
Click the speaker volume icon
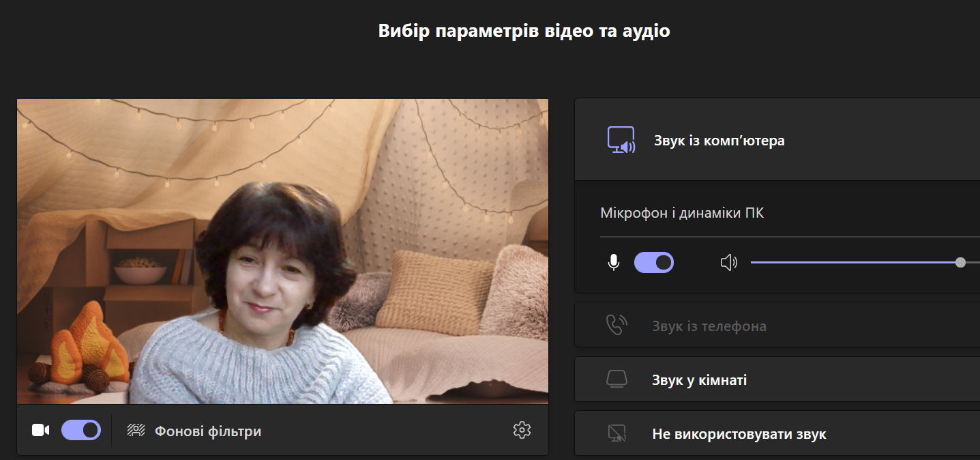click(x=729, y=262)
